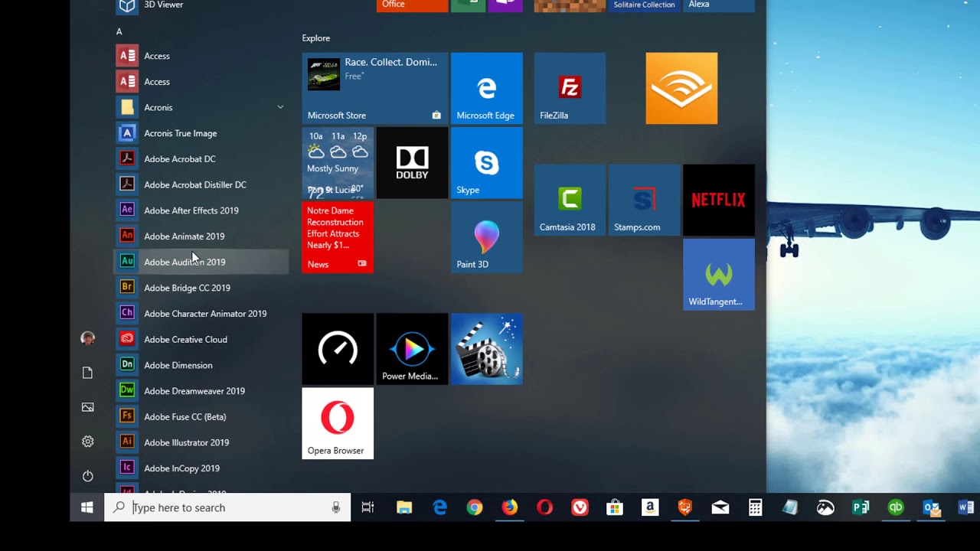
Task: Open the orange Audible tile
Action: coord(681,88)
